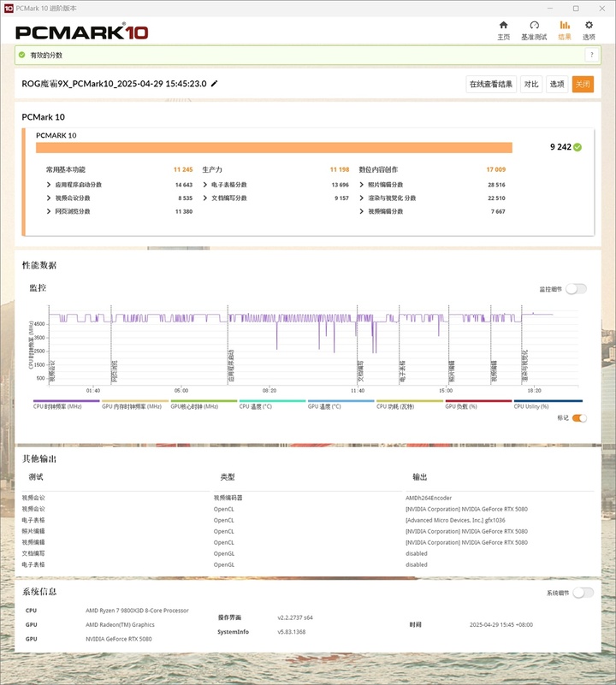
Task: Click the 15:00 timeline label on chart
Action: coord(446,391)
